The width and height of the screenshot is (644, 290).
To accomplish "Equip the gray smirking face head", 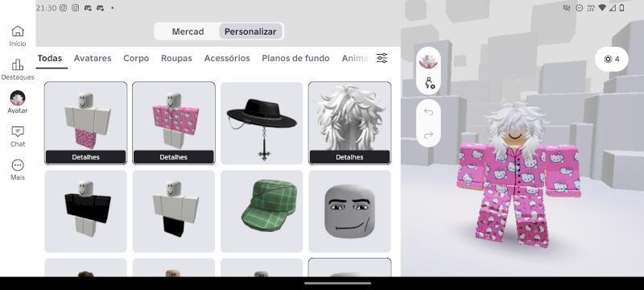I will coord(349,211).
